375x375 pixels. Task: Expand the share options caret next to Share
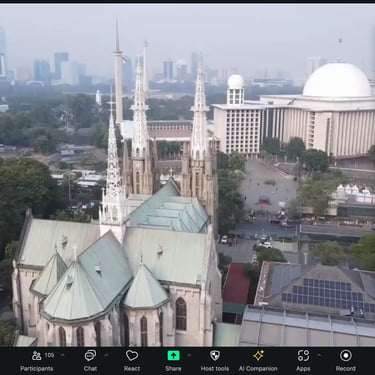189,355
